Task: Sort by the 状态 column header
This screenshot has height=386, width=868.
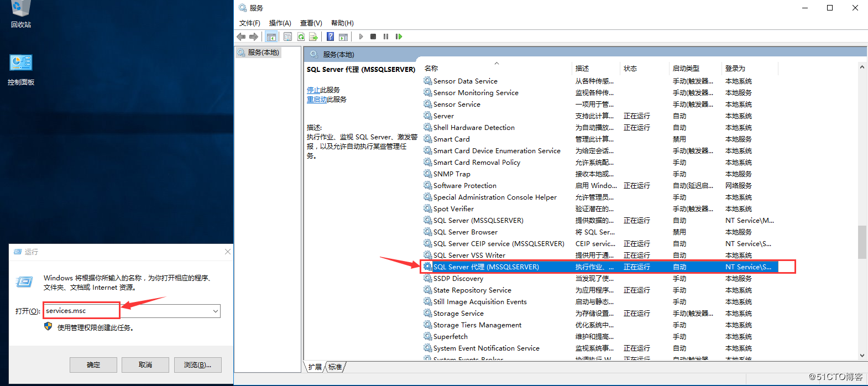Action: 644,69
